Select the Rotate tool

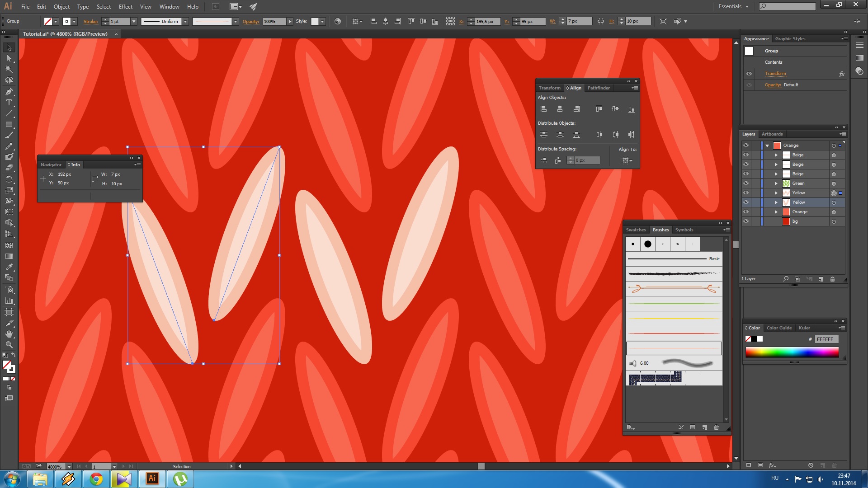pyautogui.click(x=9, y=179)
